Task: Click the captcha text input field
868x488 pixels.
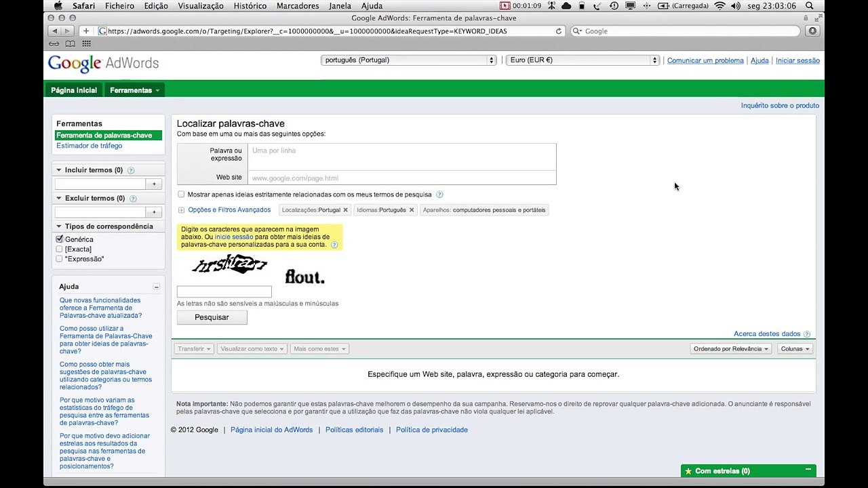Action: (x=224, y=291)
